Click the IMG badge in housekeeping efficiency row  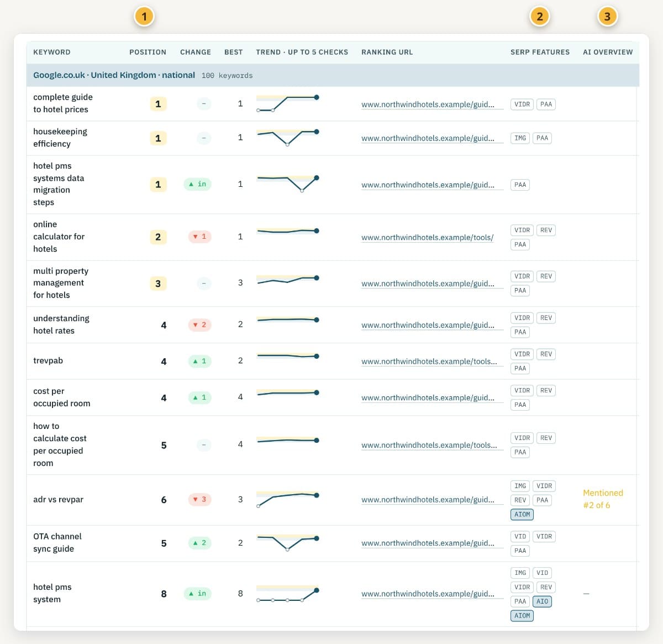[x=520, y=138]
